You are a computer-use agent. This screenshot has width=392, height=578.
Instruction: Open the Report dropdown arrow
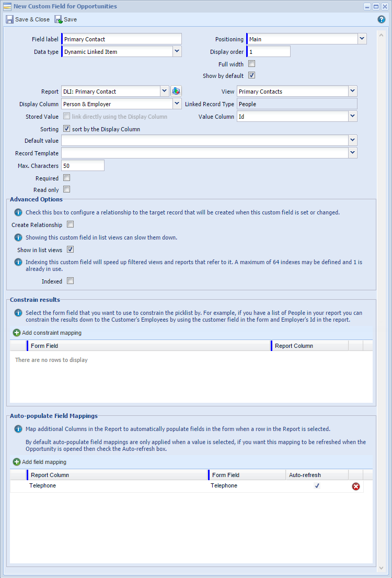pos(164,91)
